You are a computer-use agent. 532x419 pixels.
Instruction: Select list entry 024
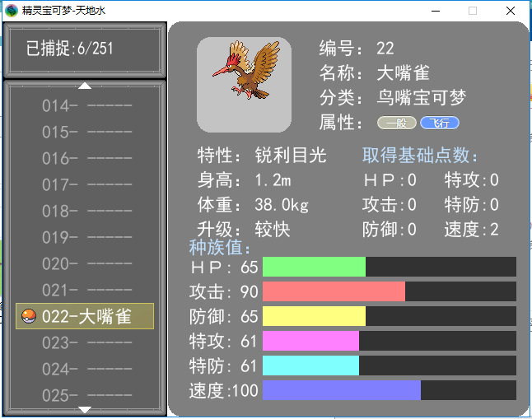[x=86, y=369]
